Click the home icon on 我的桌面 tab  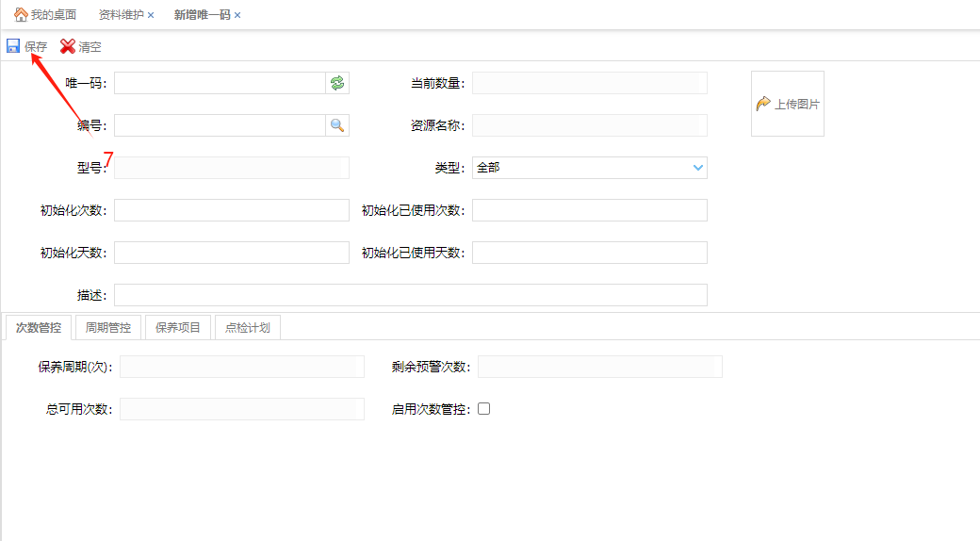click(x=21, y=15)
